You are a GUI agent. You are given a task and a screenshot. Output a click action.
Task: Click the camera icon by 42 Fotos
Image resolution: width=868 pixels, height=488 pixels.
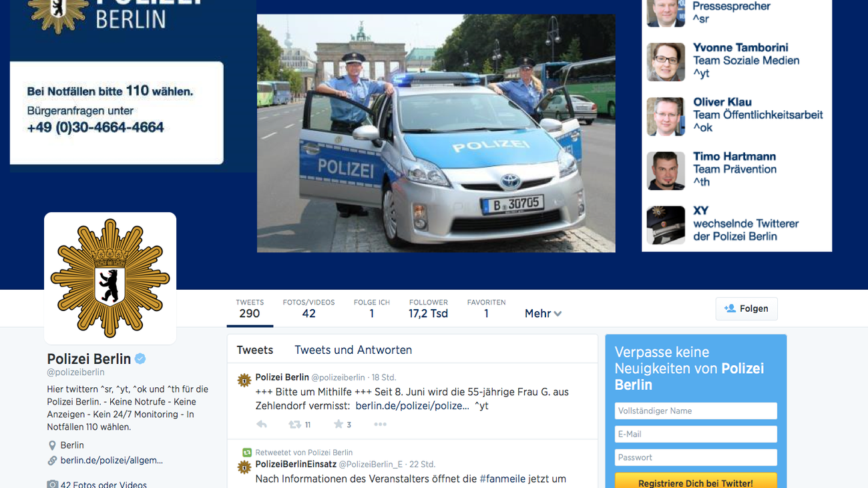[52, 484]
